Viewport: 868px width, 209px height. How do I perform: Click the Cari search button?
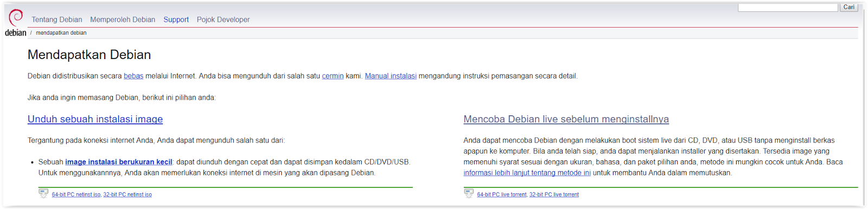[x=848, y=7]
